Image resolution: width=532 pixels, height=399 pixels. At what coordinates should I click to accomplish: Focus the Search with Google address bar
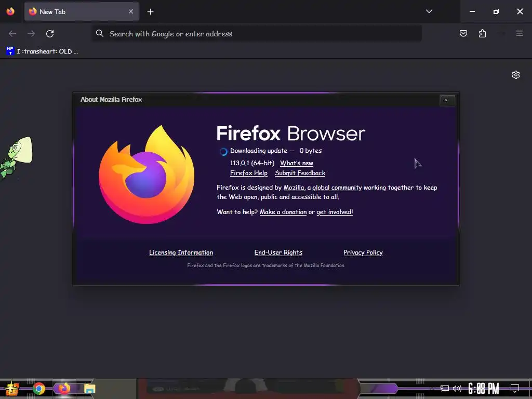tap(257, 34)
